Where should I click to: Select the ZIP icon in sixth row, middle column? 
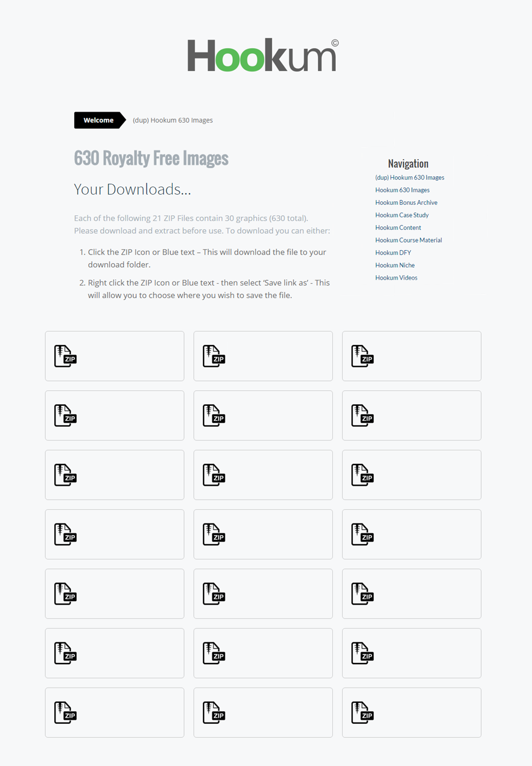[214, 653]
